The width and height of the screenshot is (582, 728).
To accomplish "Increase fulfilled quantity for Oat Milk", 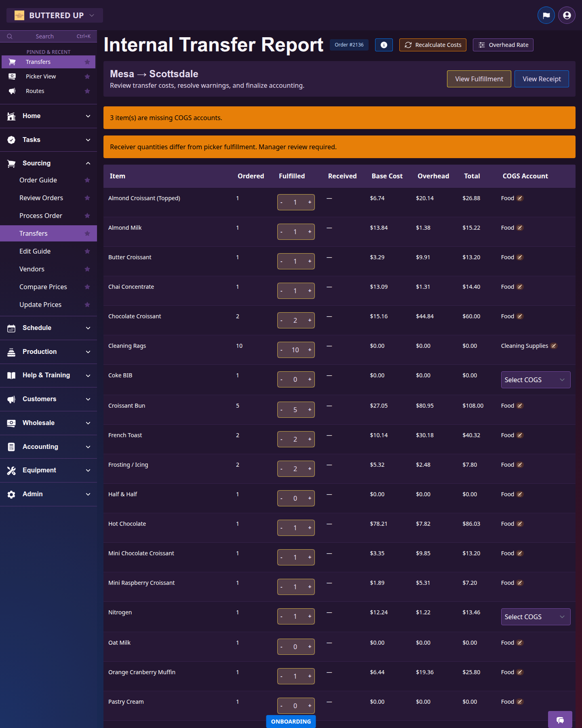I will coord(310,647).
